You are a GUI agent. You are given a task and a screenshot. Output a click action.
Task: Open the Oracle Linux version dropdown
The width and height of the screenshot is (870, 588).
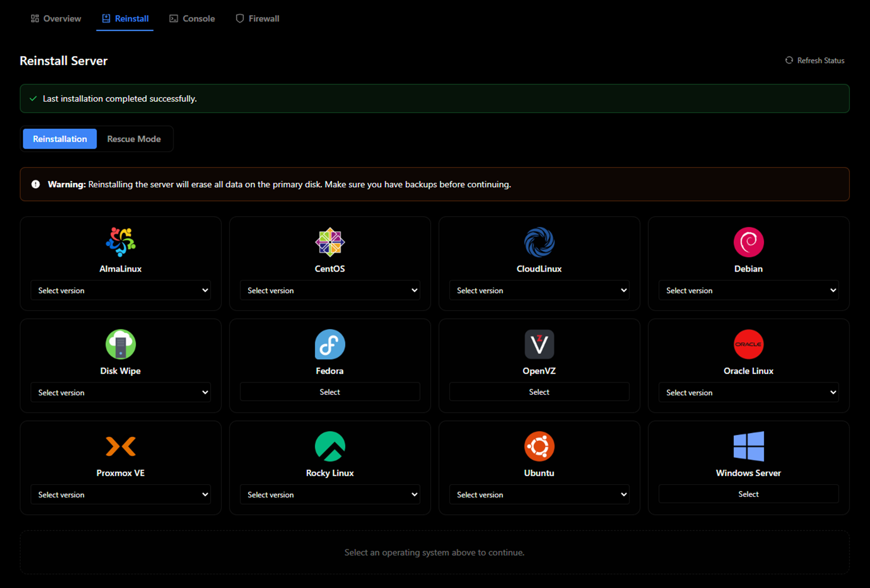(x=748, y=392)
